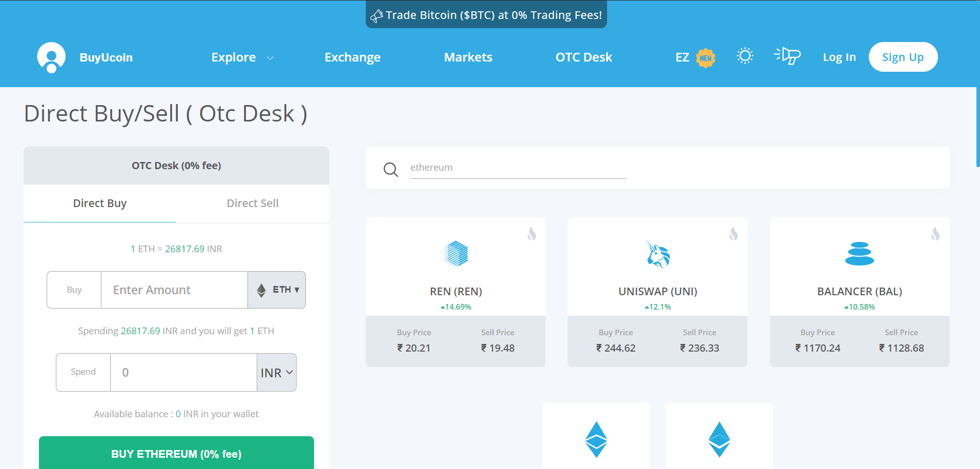Click the Uniswap unicorn logo
The image size is (980, 469).
click(658, 255)
